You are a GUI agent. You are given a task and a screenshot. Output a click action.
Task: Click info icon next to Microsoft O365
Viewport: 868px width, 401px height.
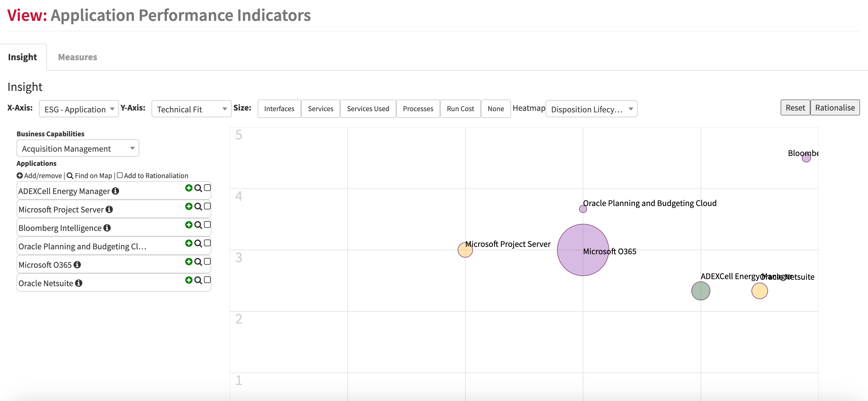[77, 265]
